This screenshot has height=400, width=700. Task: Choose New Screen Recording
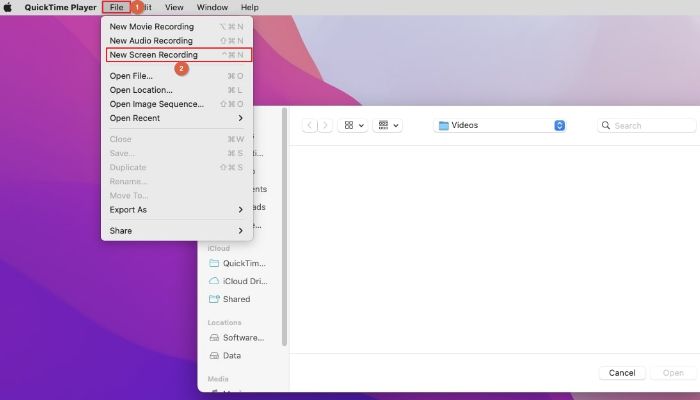(179, 55)
